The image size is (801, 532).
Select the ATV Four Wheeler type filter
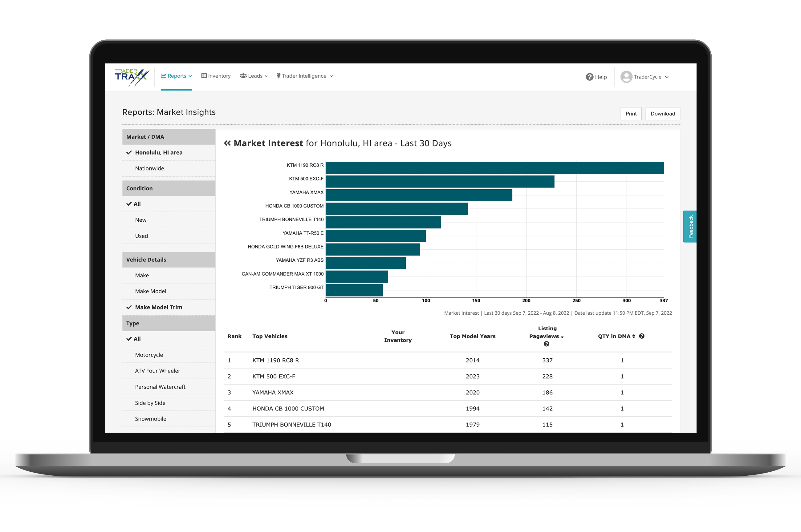coord(169,371)
